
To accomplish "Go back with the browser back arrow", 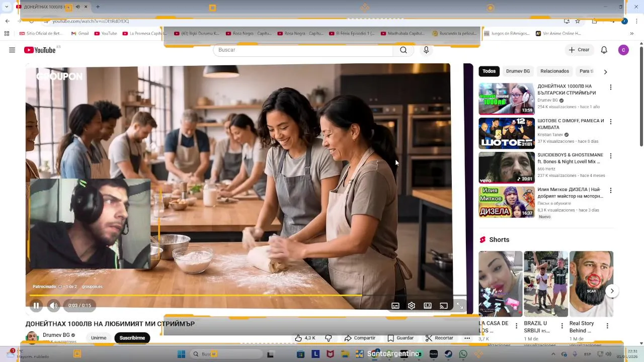I will [7, 21].
